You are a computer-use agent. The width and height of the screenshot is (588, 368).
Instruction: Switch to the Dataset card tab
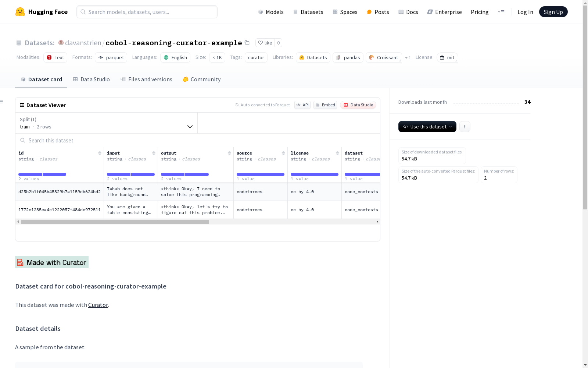(41, 79)
